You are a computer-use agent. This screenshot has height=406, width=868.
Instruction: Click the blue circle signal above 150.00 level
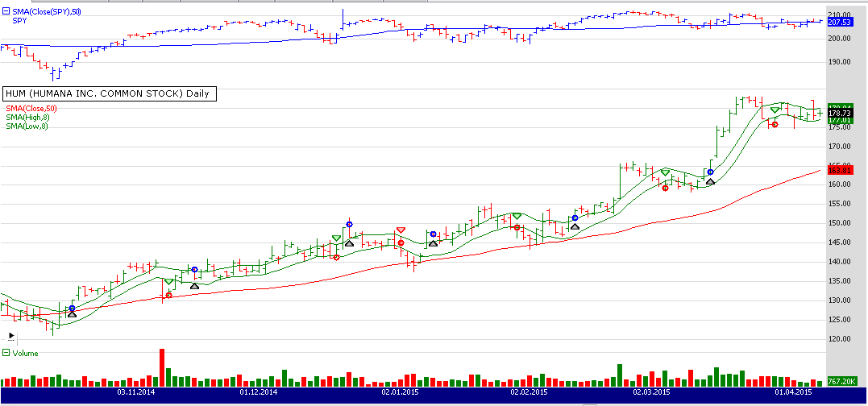(349, 224)
